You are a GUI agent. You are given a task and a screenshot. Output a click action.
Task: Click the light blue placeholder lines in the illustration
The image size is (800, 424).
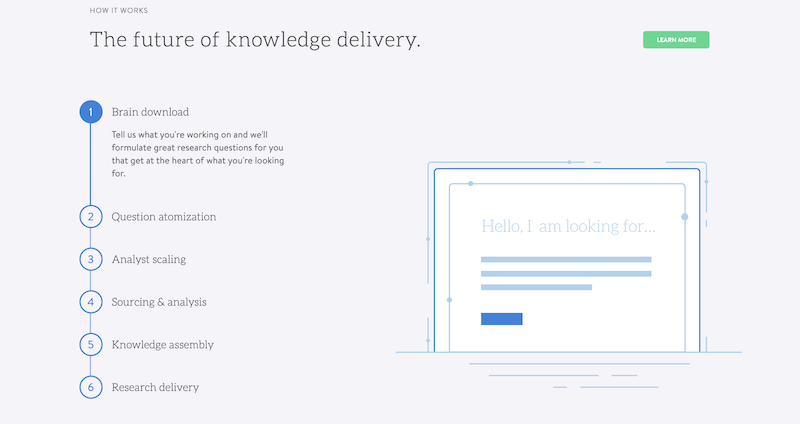click(x=565, y=273)
